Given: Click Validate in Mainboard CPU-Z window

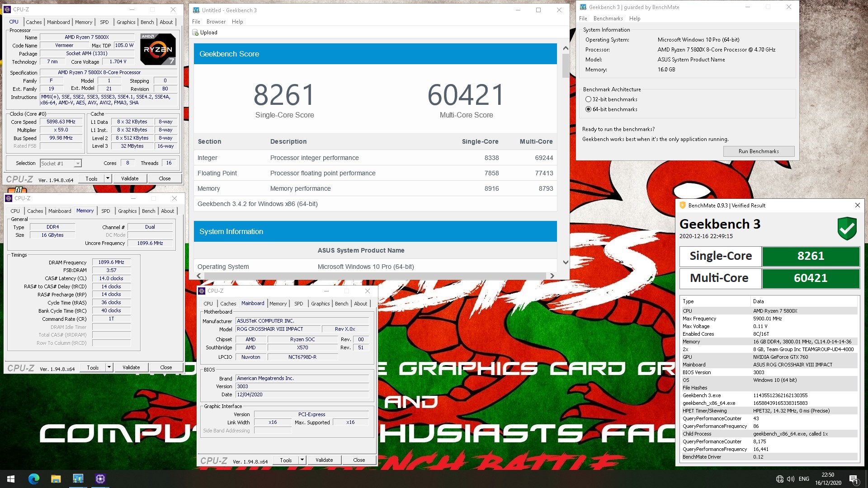Looking at the screenshot, I should click(x=324, y=460).
